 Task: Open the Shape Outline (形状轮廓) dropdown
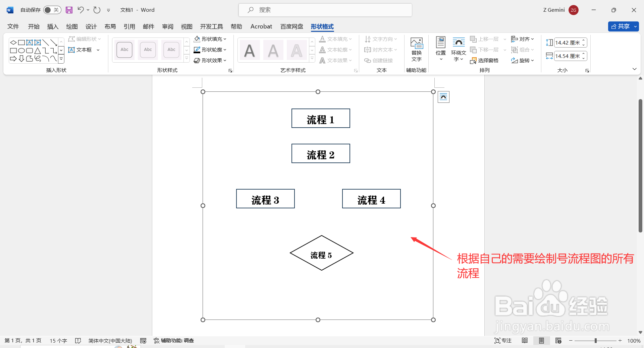click(x=210, y=50)
